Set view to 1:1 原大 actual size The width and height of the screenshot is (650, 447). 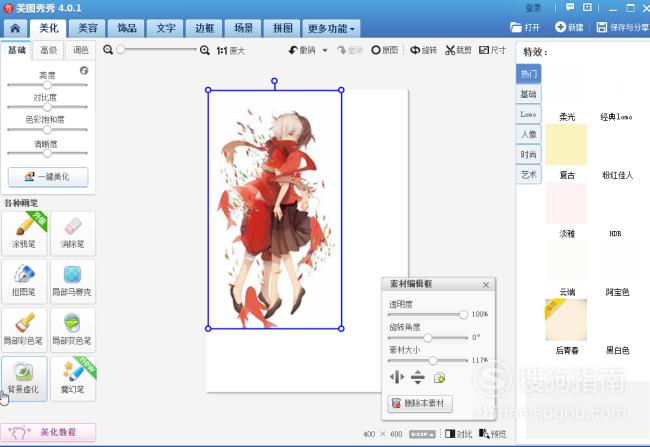click(x=231, y=51)
